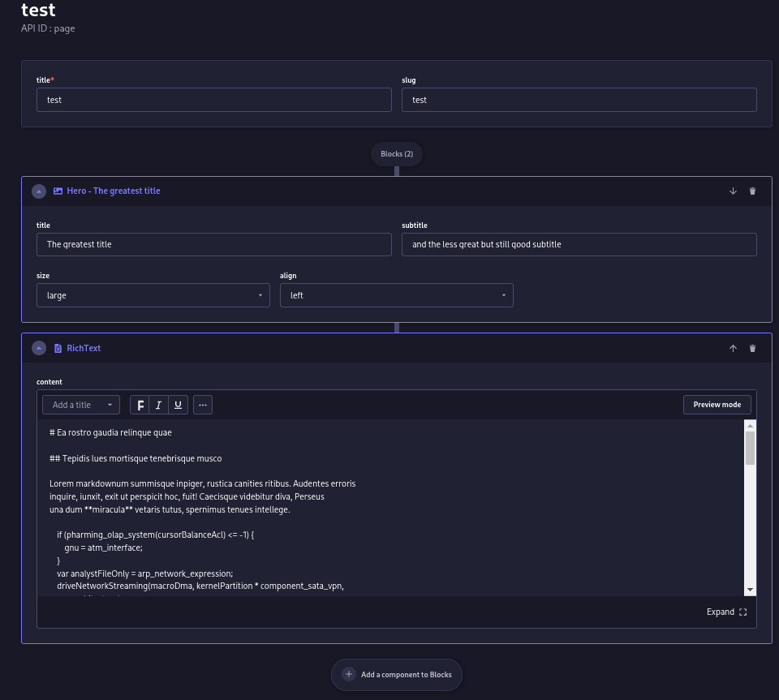
Task: Delete the Hero block with the trash icon
Action: [x=752, y=191]
